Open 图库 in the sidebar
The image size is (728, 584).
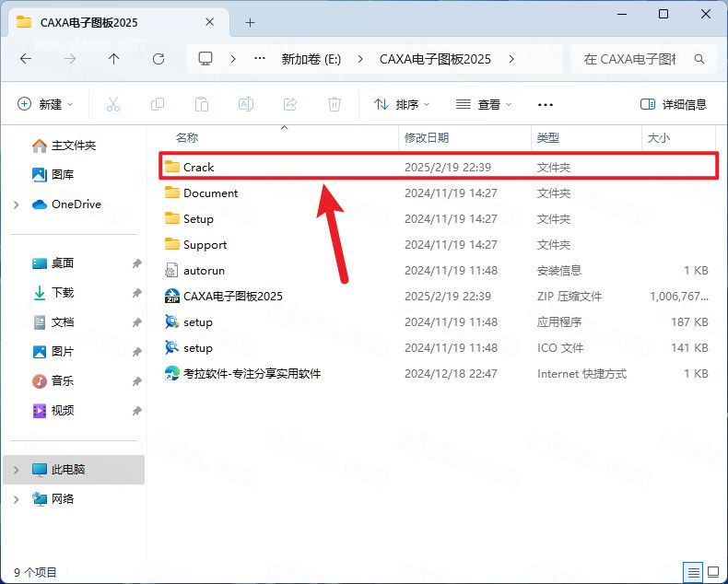53,174
